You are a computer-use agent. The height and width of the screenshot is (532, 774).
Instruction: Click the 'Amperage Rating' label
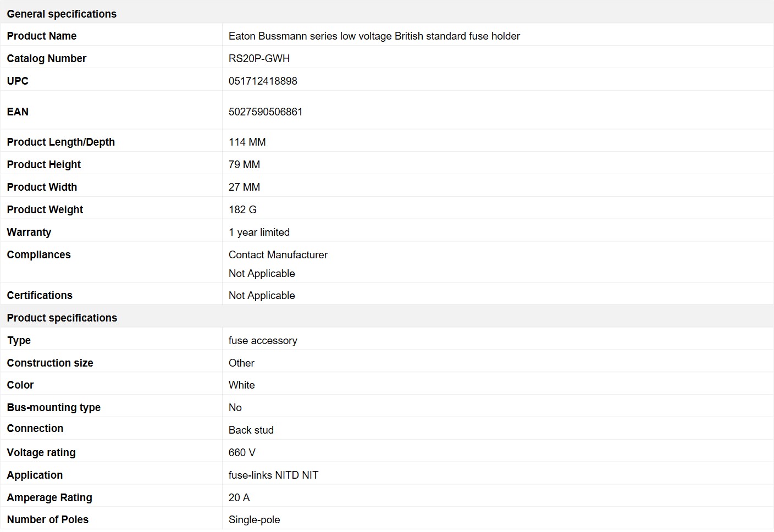tap(49, 497)
